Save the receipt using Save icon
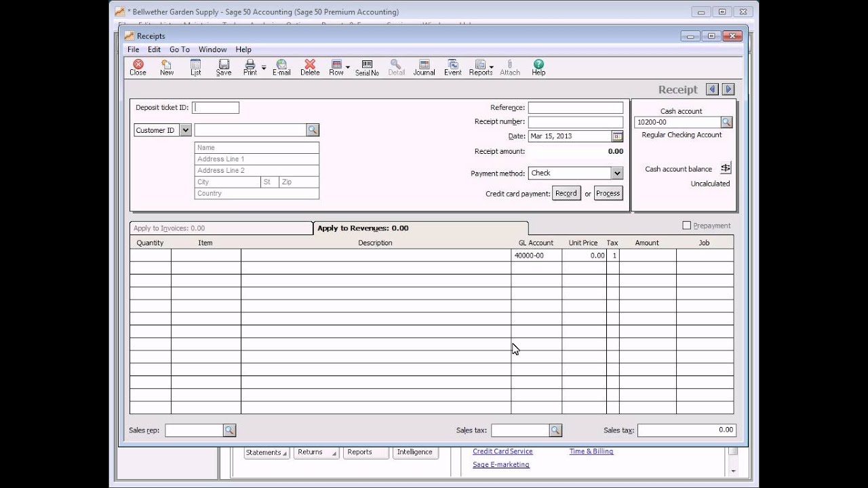This screenshot has height=488, width=868. (224, 67)
